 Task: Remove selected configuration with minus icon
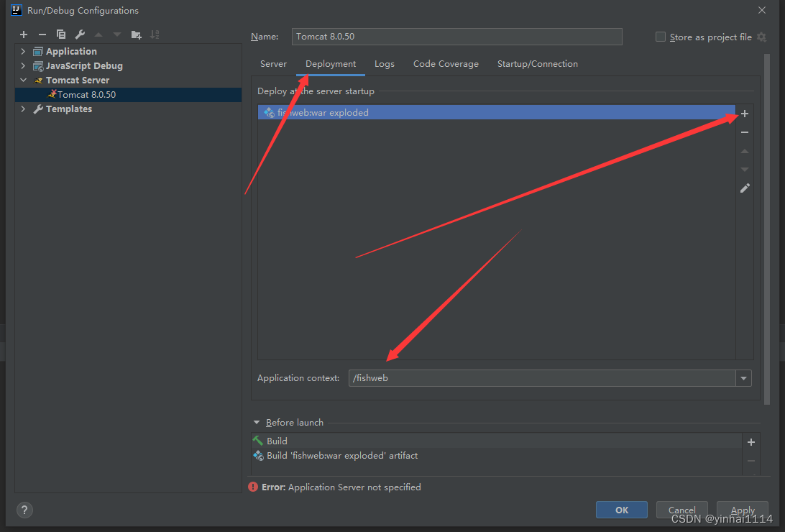42,35
